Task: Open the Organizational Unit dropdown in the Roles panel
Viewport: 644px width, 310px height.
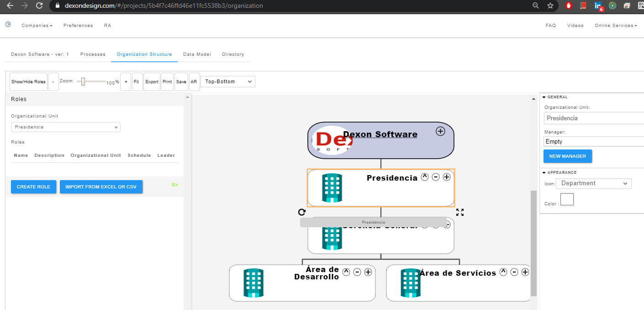Action: point(65,127)
